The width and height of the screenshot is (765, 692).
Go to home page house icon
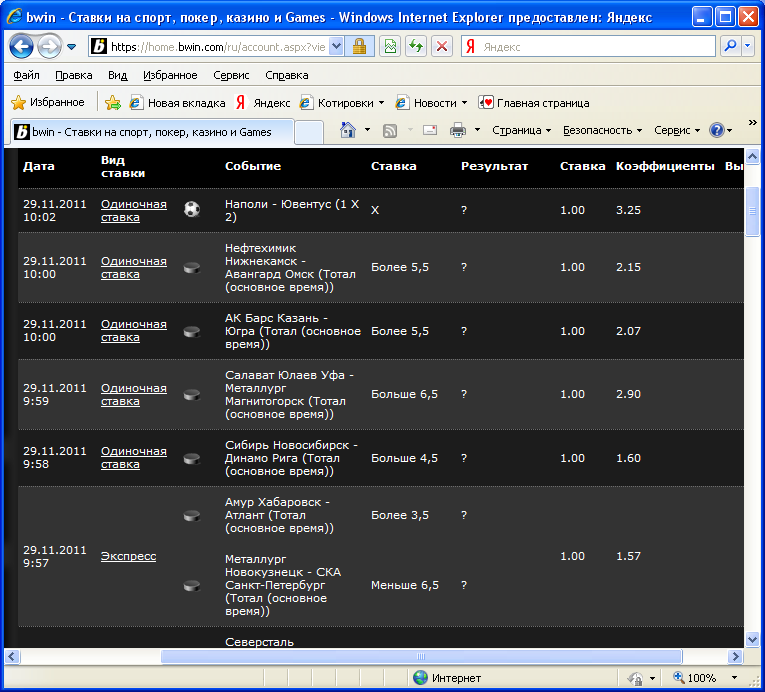point(348,130)
